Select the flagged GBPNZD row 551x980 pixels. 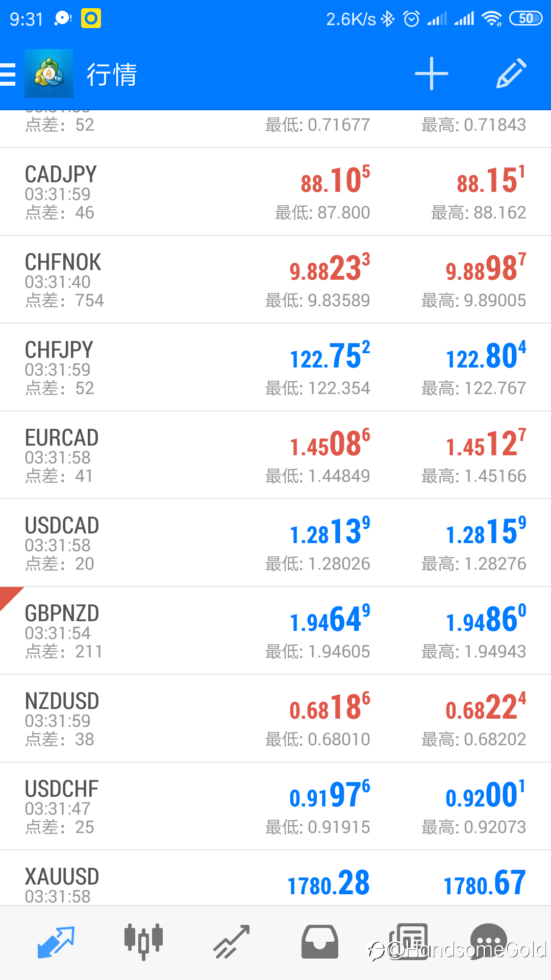coord(275,631)
